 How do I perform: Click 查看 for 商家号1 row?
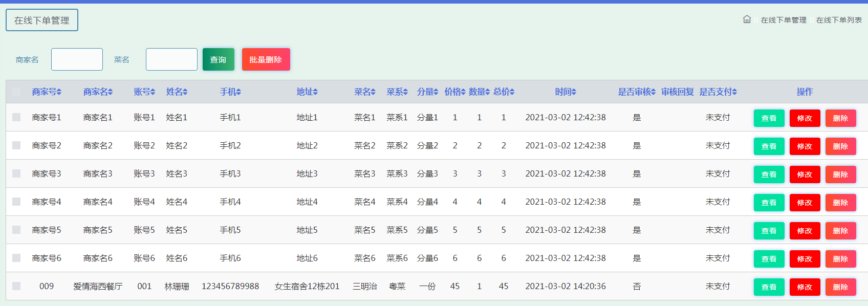click(769, 118)
